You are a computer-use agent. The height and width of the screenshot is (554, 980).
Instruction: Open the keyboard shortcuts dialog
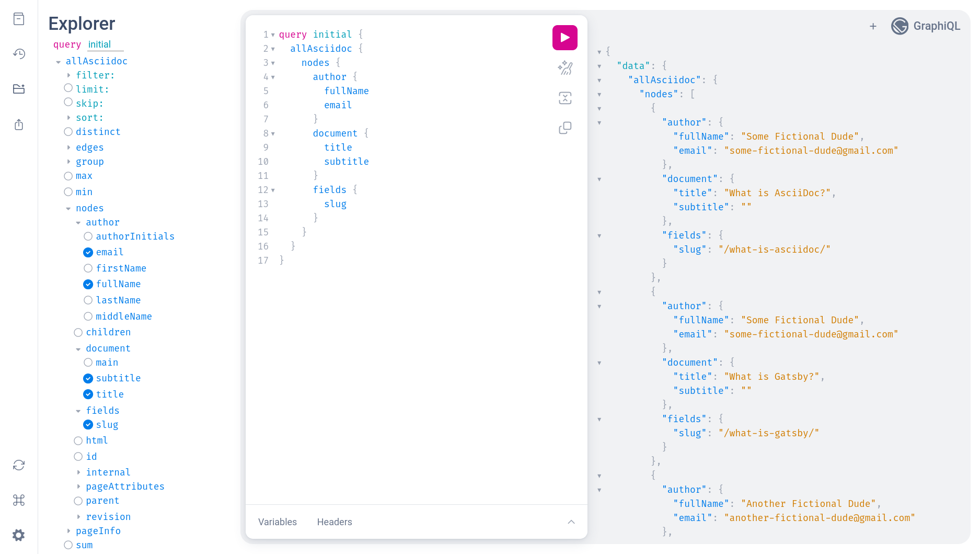coord(19,500)
